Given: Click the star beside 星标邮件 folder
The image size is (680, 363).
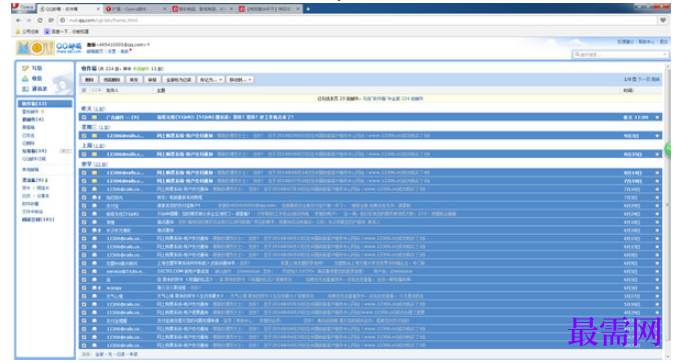Looking at the screenshot, I should pos(42,111).
